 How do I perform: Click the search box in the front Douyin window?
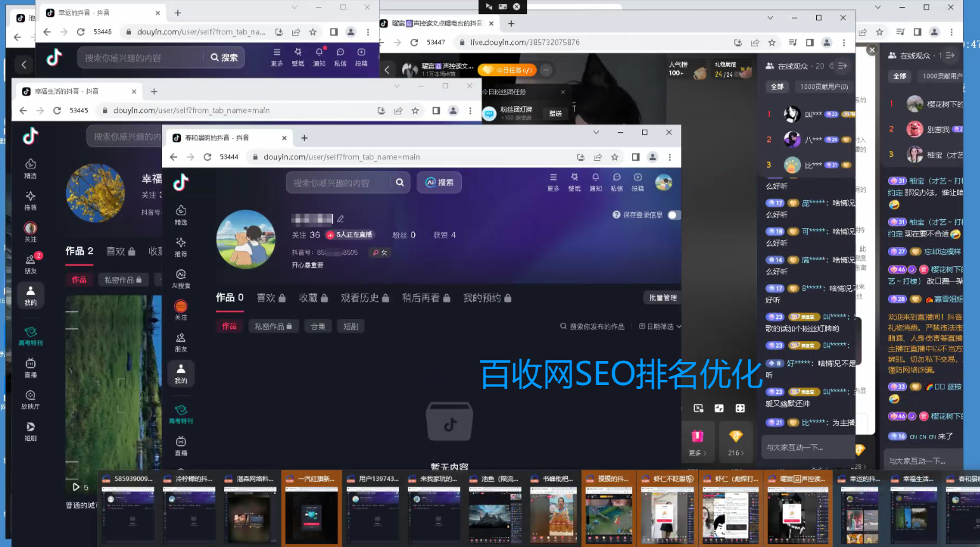pyautogui.click(x=340, y=182)
